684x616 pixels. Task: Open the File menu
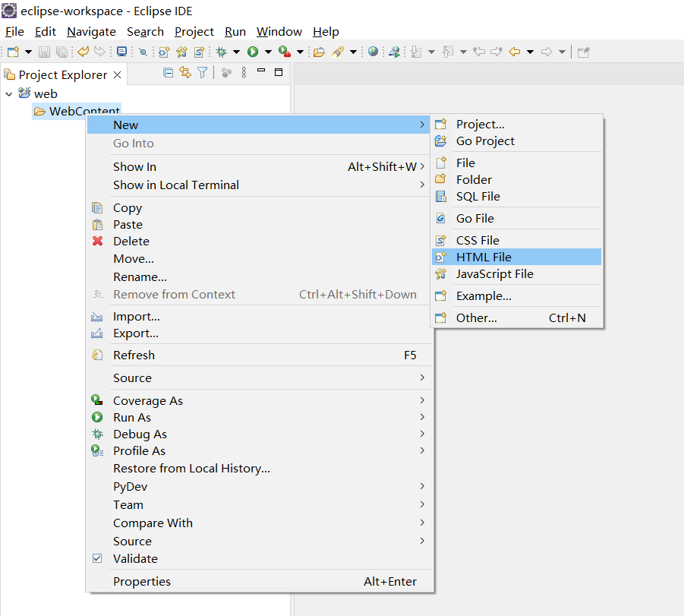coord(14,31)
